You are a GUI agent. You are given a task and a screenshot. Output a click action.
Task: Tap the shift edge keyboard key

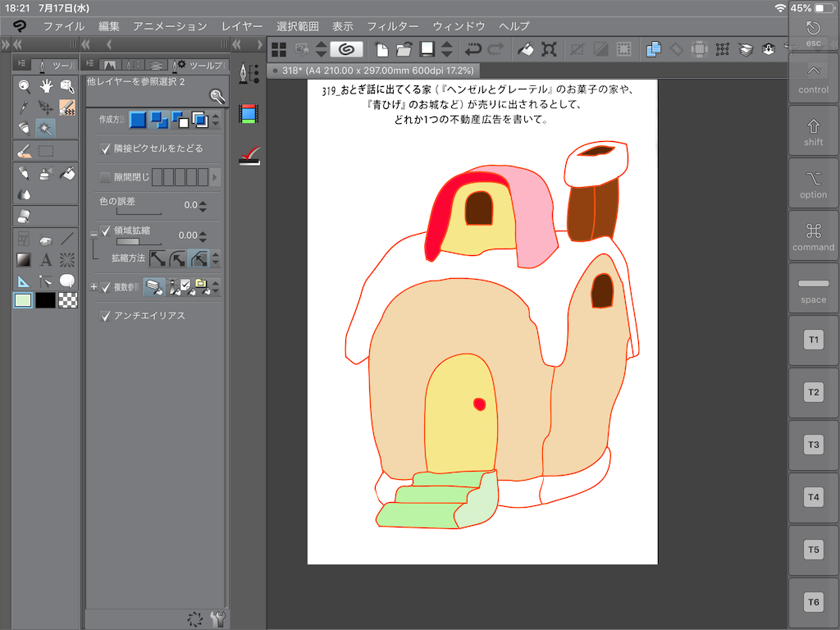(x=813, y=131)
